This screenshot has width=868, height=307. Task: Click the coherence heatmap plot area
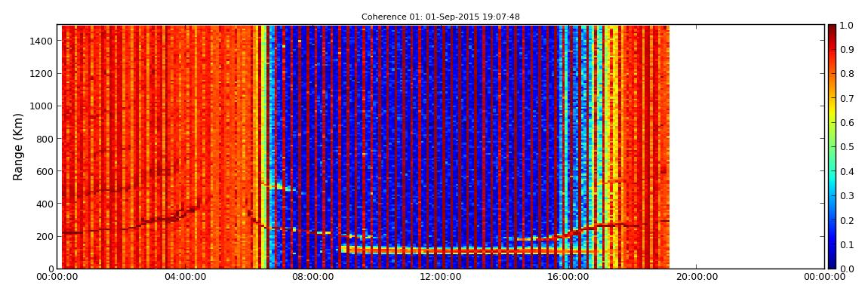[x=442, y=146]
